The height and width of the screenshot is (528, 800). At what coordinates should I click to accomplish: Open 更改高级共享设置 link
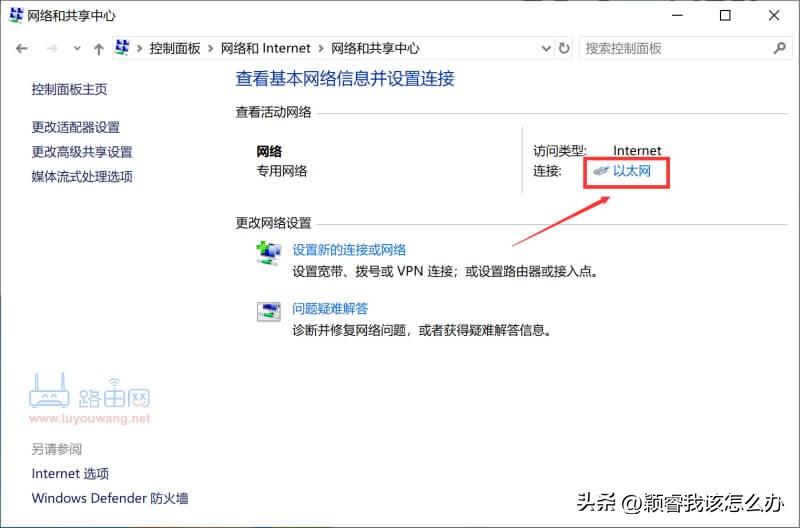coord(82,152)
